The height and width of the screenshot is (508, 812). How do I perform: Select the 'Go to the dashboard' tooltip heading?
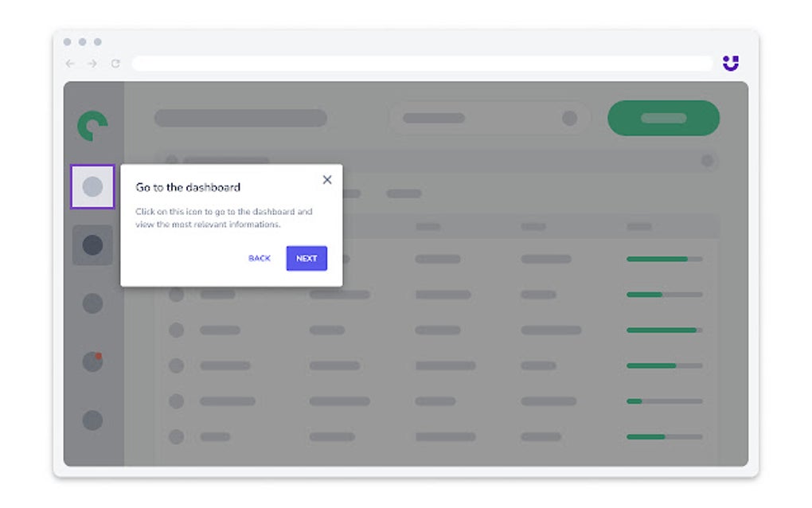click(188, 187)
